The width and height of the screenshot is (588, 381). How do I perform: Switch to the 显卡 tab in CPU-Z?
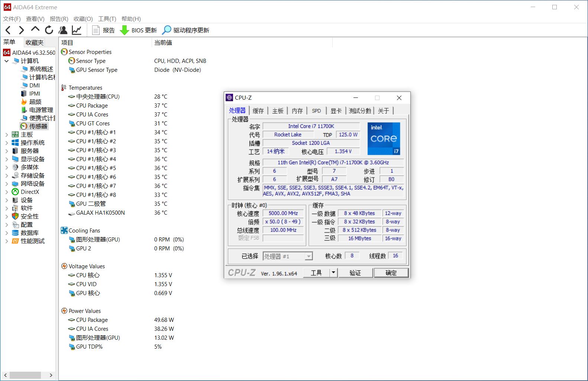[336, 111]
